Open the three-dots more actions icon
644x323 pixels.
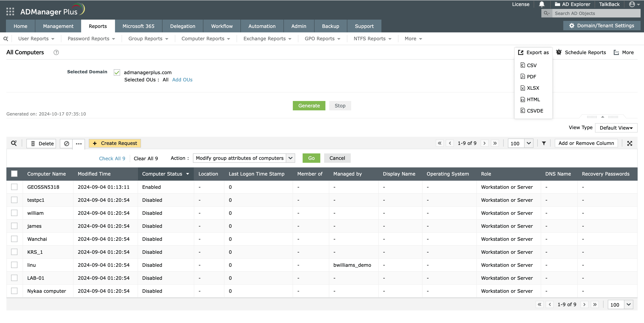(x=79, y=144)
